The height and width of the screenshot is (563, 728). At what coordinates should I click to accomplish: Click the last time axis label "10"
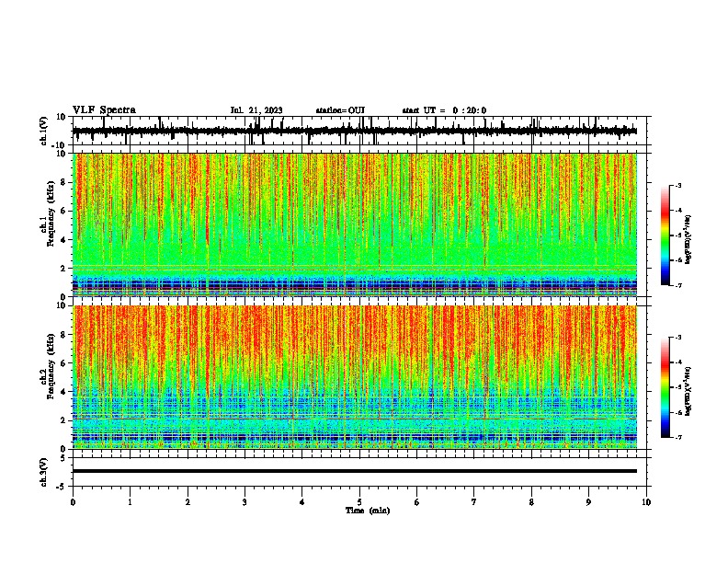646,502
